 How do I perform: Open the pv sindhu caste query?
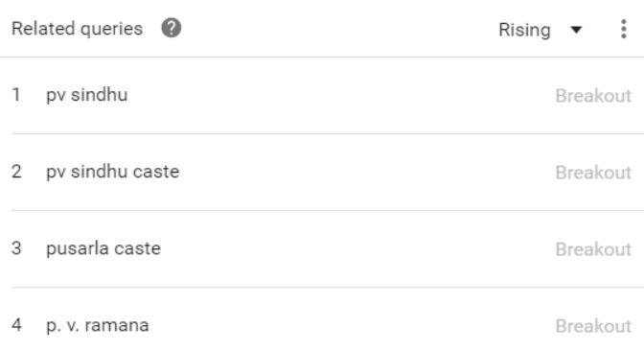tap(113, 172)
